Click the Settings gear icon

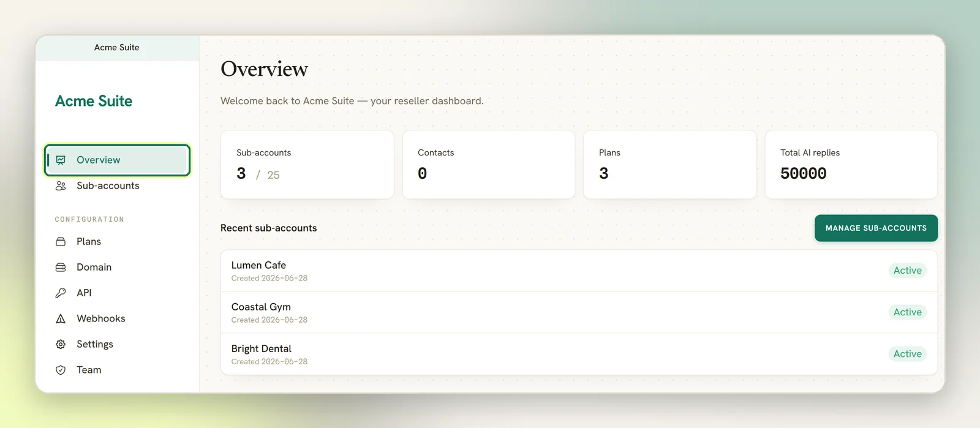click(61, 344)
